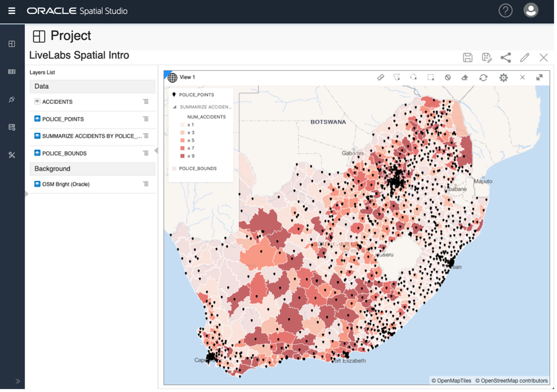Open the map view settings gear
557x392 pixels.
(x=504, y=77)
